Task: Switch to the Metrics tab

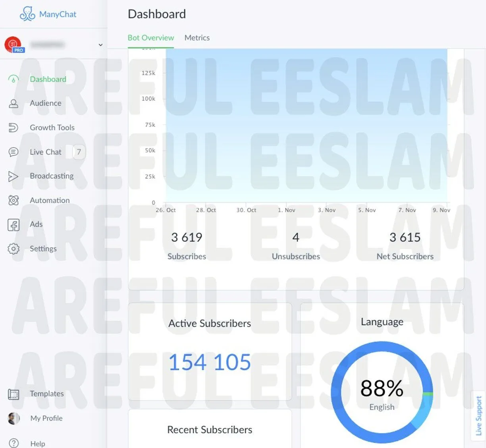Action: point(197,38)
